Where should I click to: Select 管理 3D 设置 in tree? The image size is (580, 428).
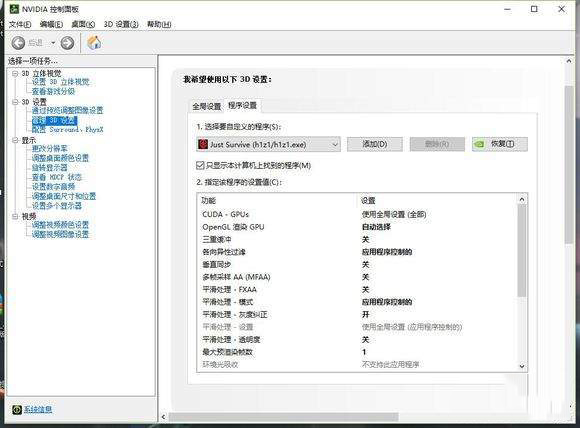point(54,120)
